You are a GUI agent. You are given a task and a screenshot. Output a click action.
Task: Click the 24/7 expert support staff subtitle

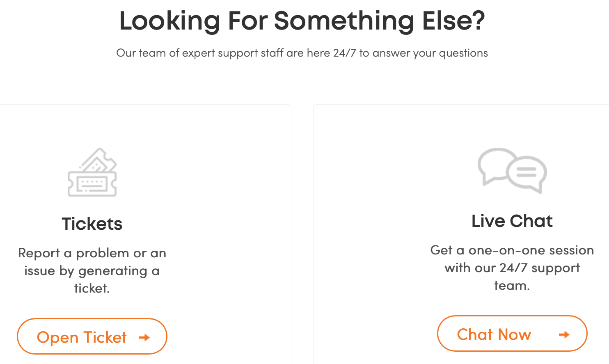(302, 53)
